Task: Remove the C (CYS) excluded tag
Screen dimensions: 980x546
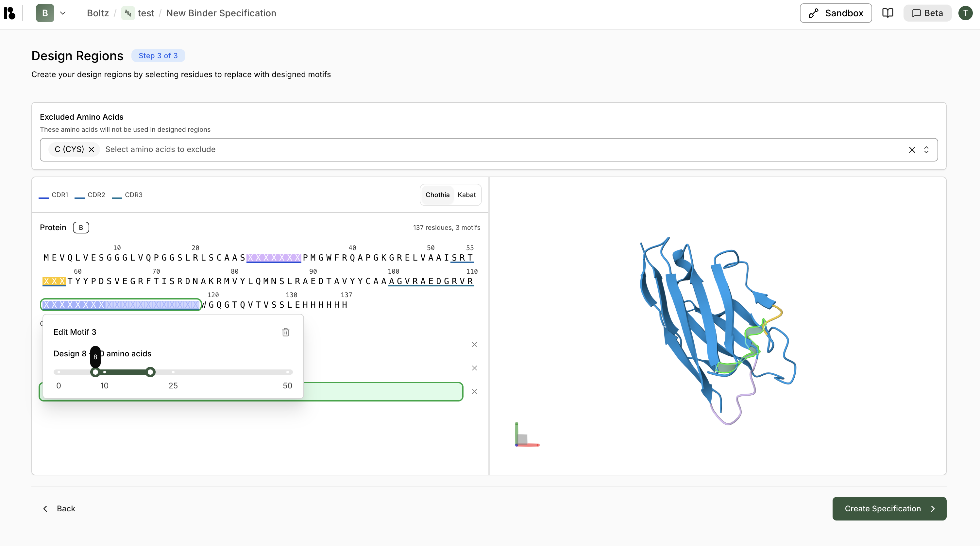Action: [x=91, y=149]
